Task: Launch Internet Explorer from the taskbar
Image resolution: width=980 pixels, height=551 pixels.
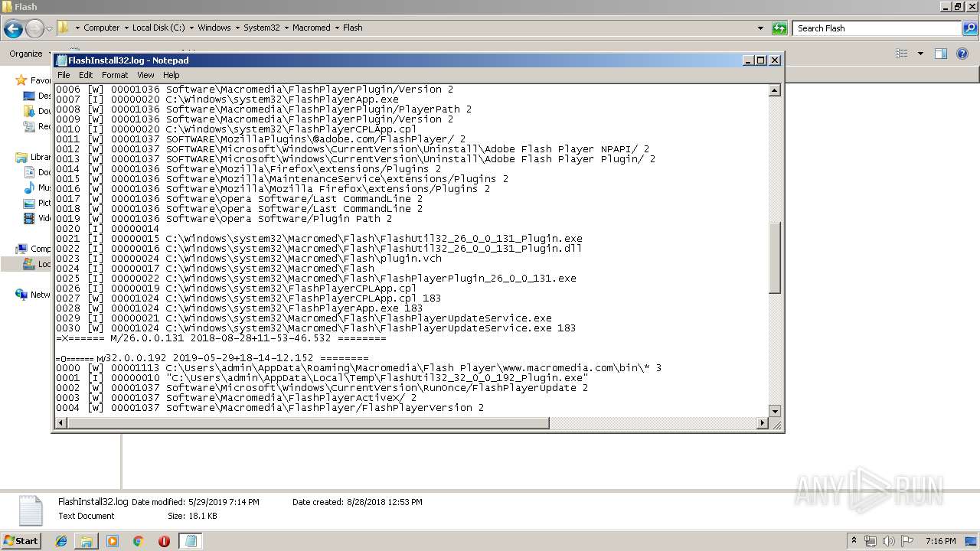Action: pos(62,541)
